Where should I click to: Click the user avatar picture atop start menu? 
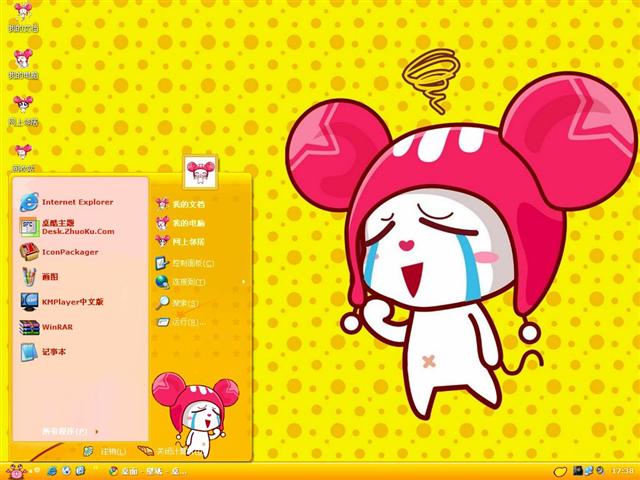coord(200,172)
